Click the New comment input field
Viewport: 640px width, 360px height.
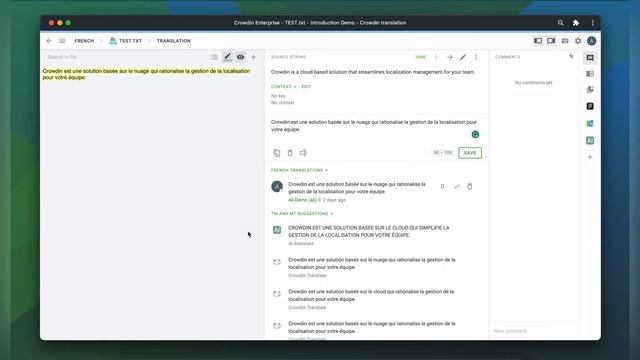533,331
